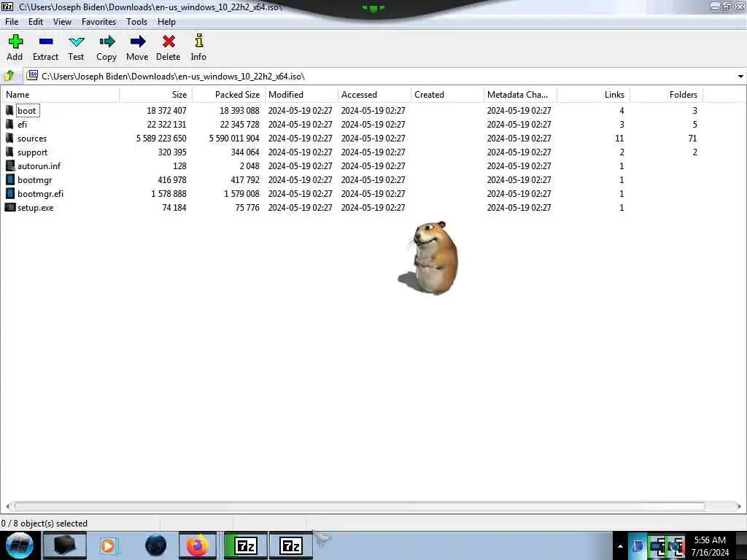Click the setup.exe file icon
The image size is (747, 560).
pyautogui.click(x=9, y=207)
